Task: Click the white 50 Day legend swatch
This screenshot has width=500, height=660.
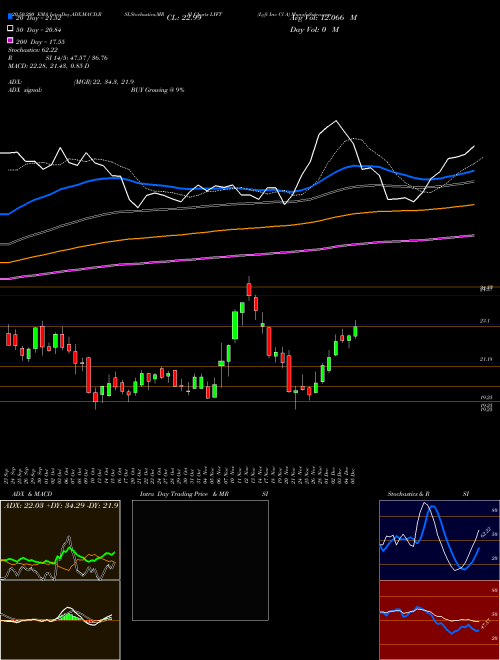Action: click(x=10, y=28)
